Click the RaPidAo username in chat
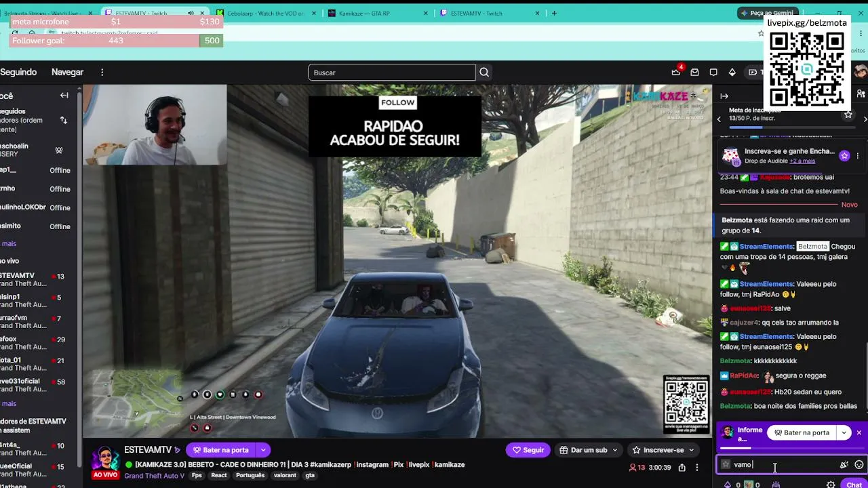 coord(744,376)
